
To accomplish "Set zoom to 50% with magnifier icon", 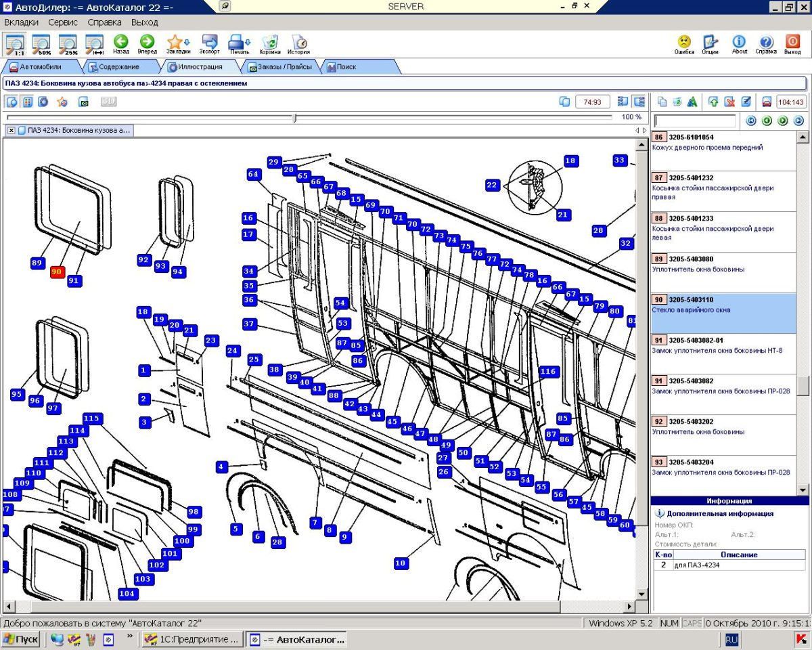I will [x=41, y=43].
